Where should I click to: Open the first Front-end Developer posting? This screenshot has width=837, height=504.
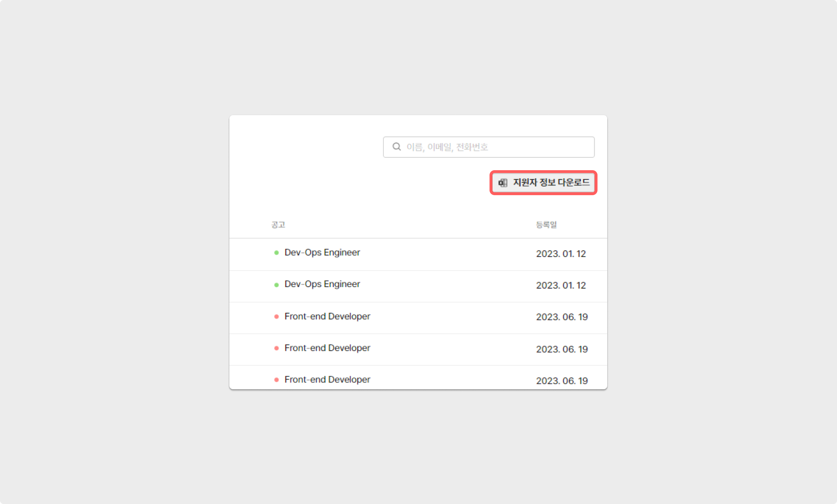[x=327, y=316]
